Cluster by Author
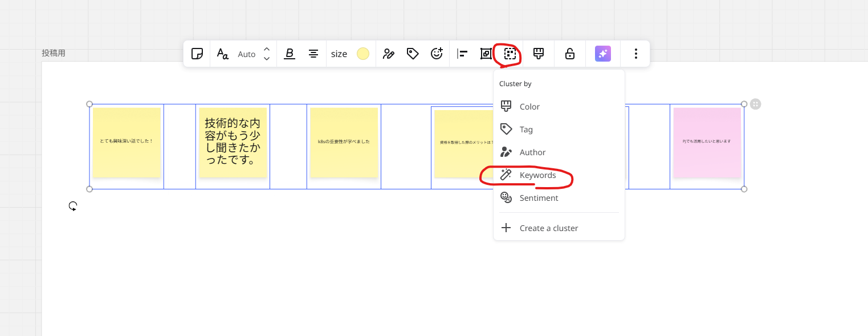 tap(559, 152)
